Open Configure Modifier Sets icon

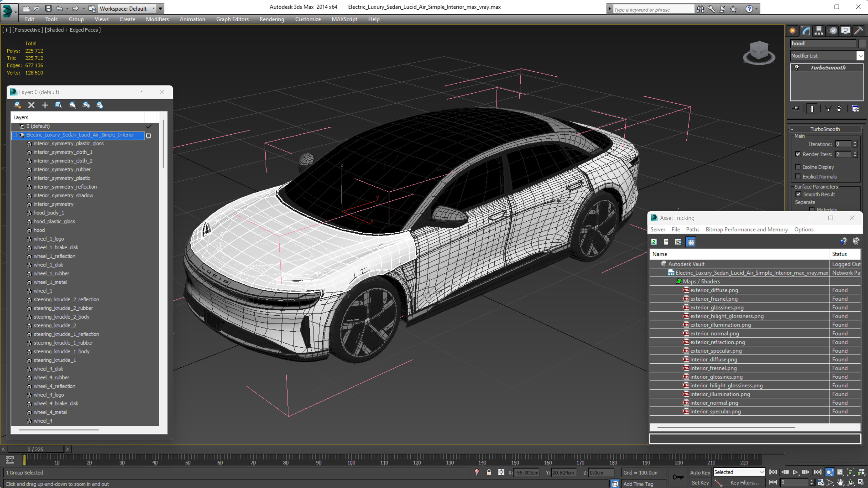855,109
